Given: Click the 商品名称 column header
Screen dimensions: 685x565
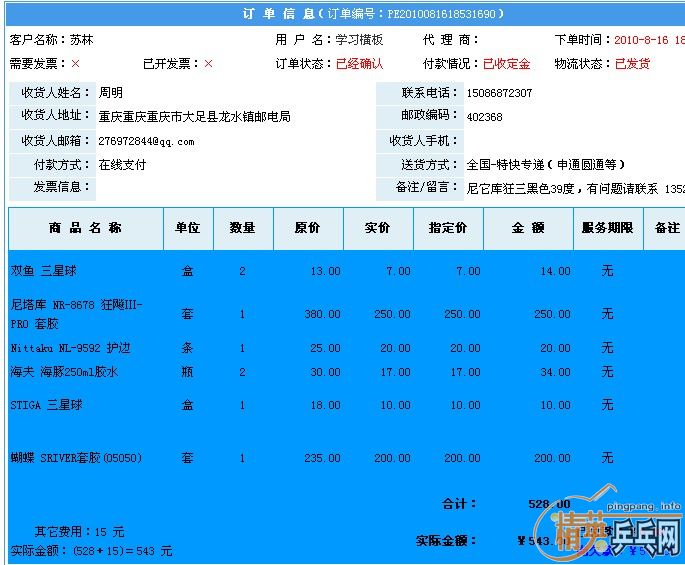Looking at the screenshot, I should click(85, 228).
